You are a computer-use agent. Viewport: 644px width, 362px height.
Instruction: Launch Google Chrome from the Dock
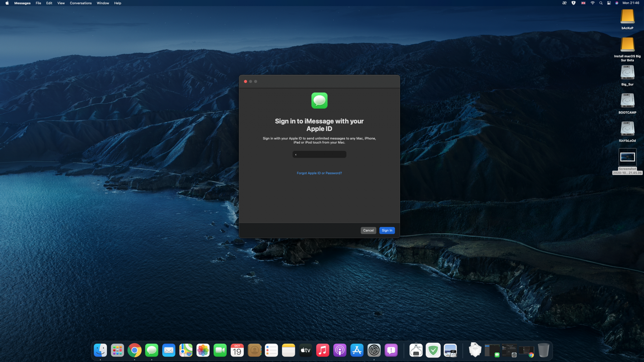pos(134,350)
